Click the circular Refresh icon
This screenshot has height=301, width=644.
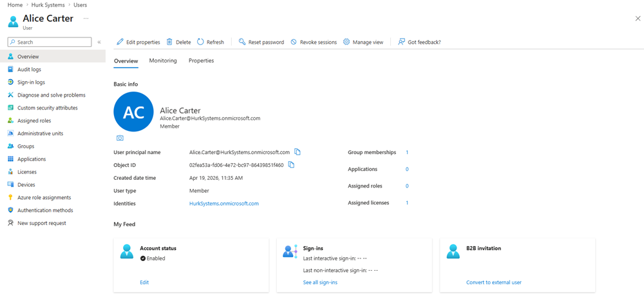coord(200,42)
